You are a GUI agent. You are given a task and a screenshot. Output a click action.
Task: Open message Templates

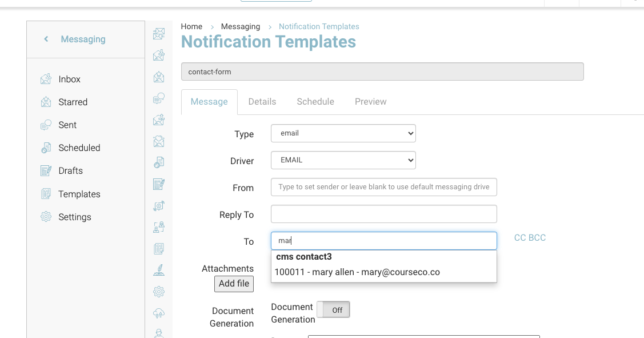pos(79,194)
